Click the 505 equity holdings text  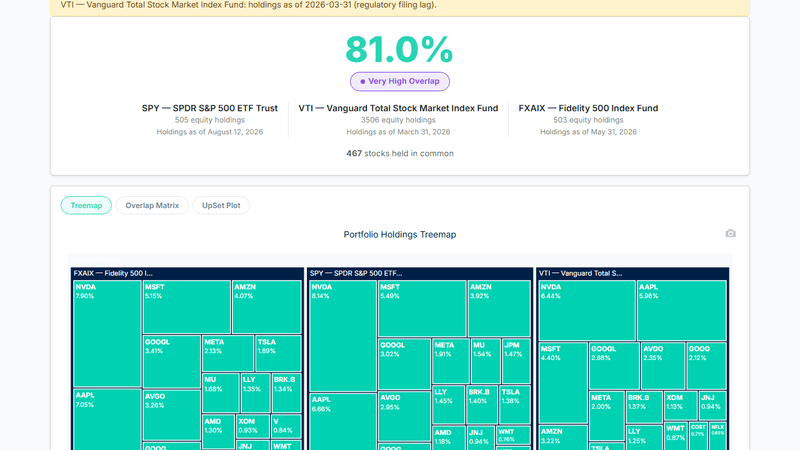[x=210, y=120]
